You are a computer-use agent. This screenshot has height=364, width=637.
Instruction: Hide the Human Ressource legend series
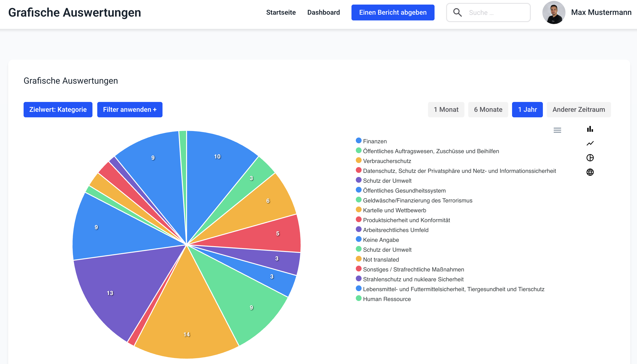pyautogui.click(x=386, y=299)
